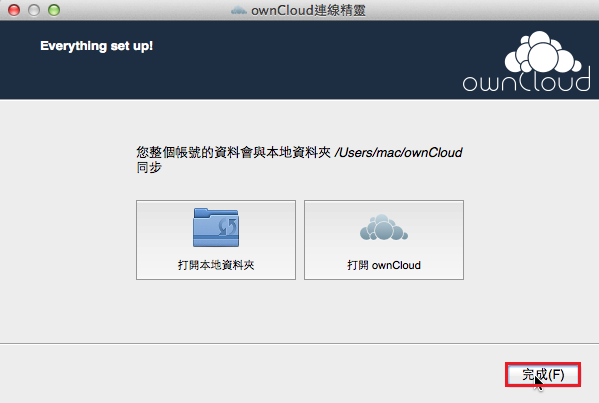
Task: Click the white ownCloud cloud logo in header
Action: point(542,52)
